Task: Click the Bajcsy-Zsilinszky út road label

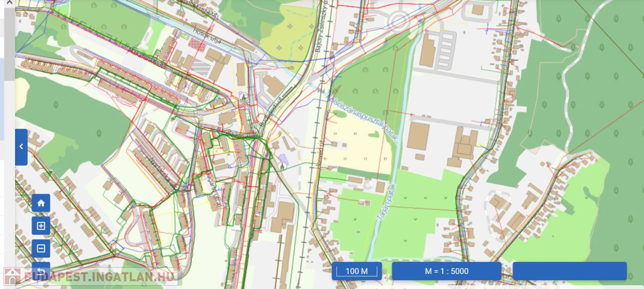Action: coord(321,26)
